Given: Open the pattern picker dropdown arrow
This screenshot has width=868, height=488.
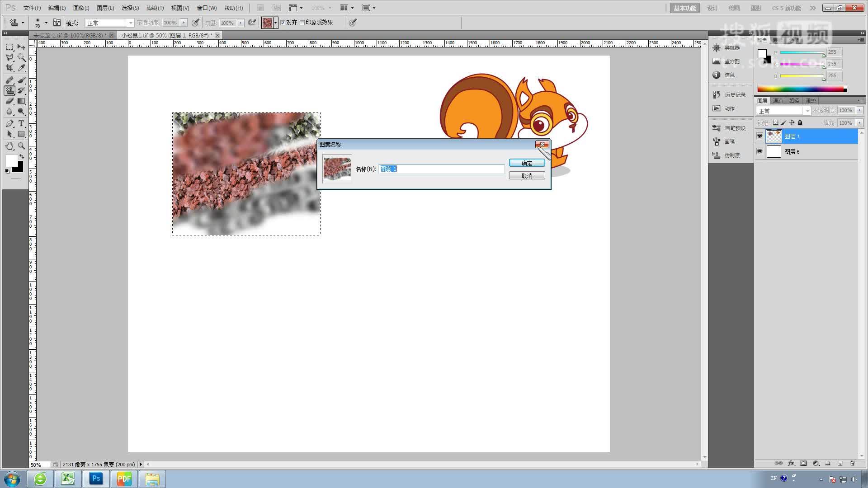Looking at the screenshot, I should pos(275,23).
